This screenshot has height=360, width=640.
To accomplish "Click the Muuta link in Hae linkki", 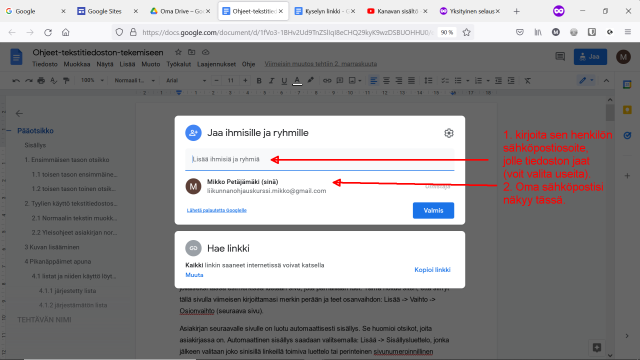I will coord(194,275).
